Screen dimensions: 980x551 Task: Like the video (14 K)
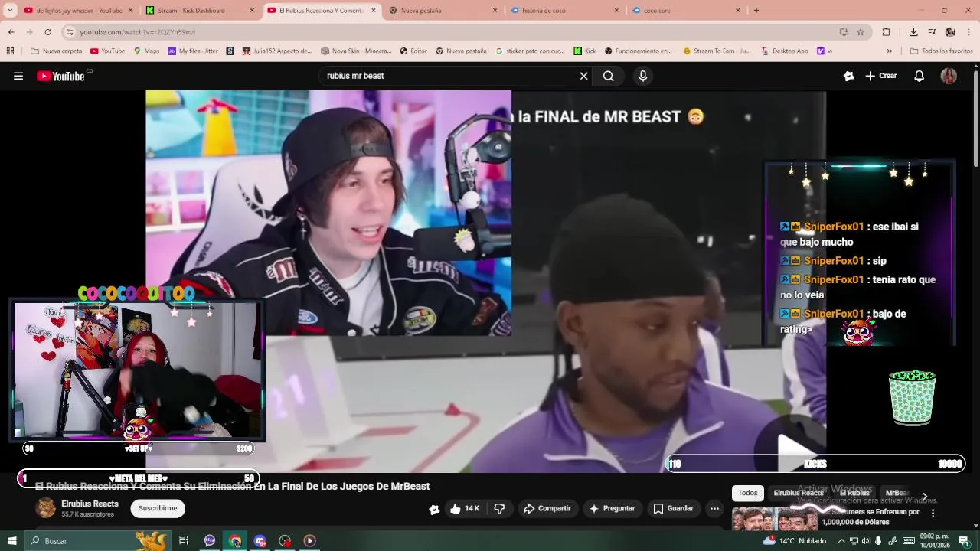465,508
